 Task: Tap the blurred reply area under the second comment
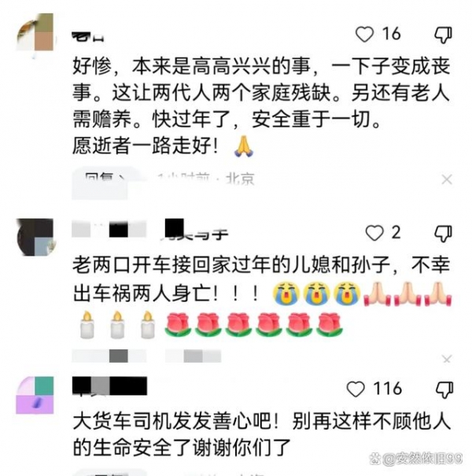coord(146,356)
